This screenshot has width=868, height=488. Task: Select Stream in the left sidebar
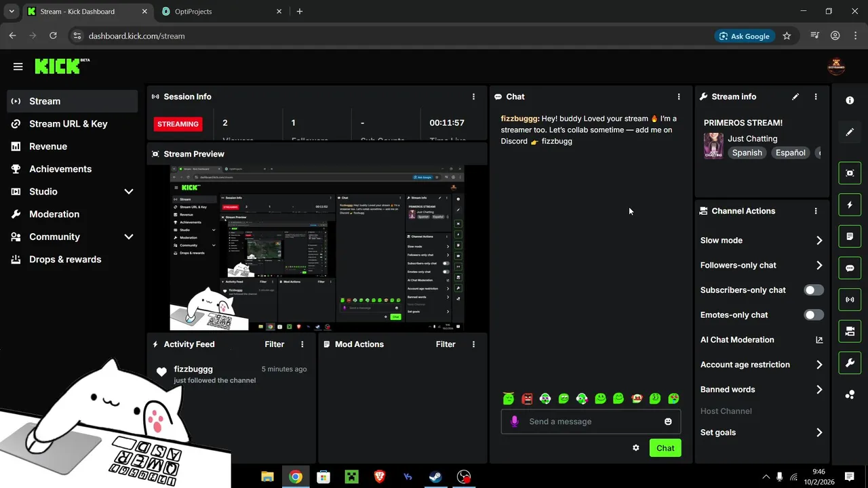tap(73, 101)
